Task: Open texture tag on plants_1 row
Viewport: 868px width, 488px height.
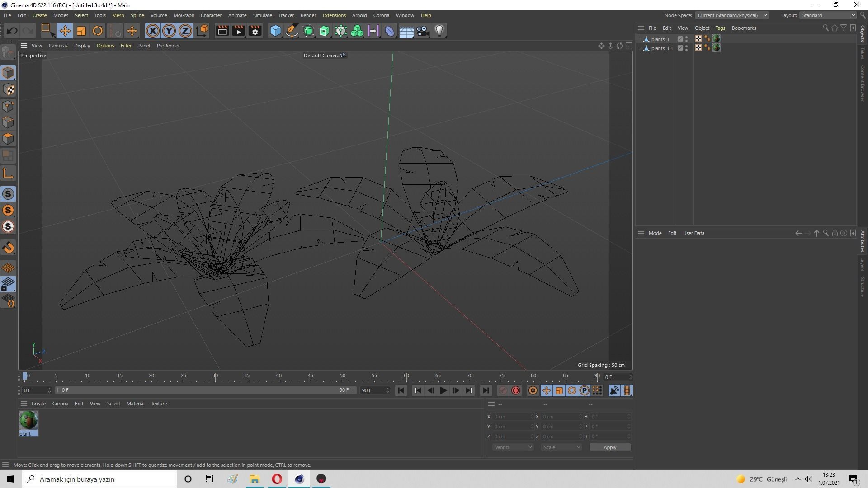Action: pos(717,39)
